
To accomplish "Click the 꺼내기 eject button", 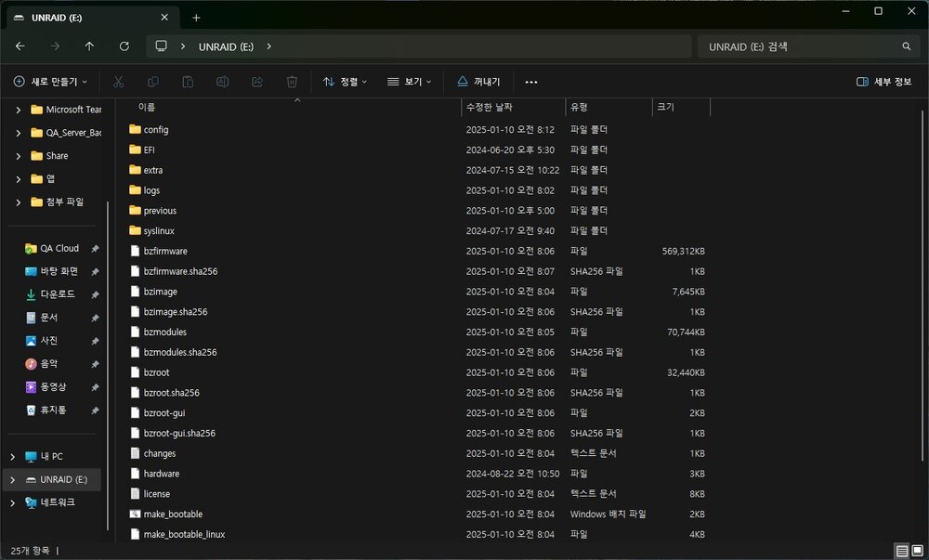I will pos(478,82).
